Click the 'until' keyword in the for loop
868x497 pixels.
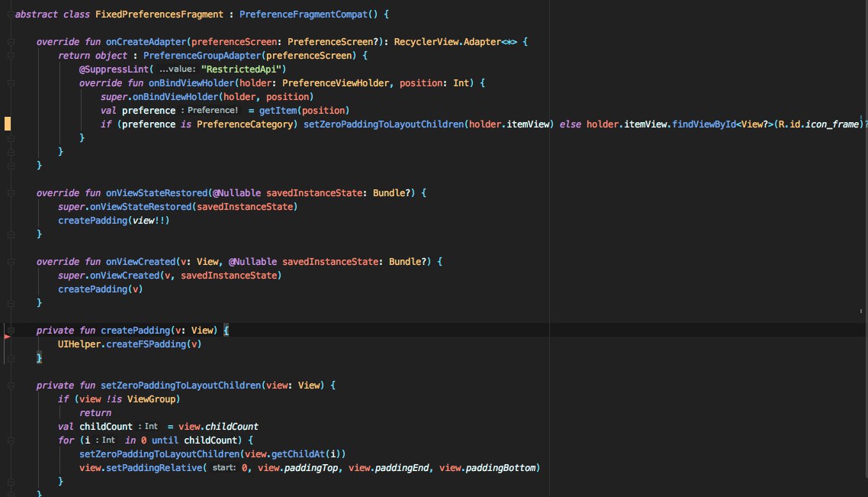tap(165, 441)
